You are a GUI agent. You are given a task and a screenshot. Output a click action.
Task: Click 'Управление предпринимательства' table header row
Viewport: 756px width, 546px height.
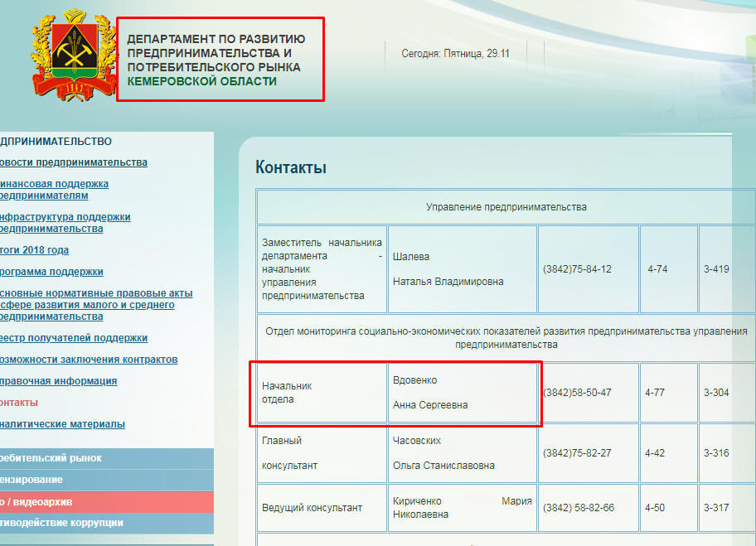coord(506,207)
